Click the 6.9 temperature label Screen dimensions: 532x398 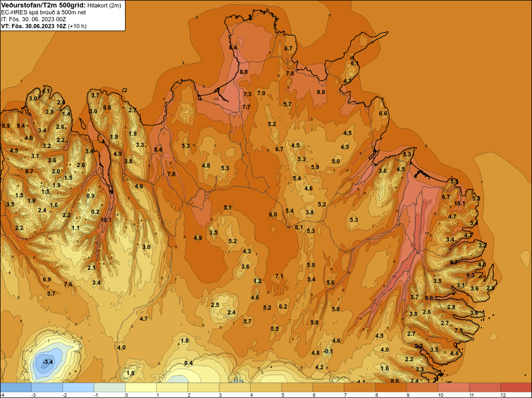[x=47, y=279]
